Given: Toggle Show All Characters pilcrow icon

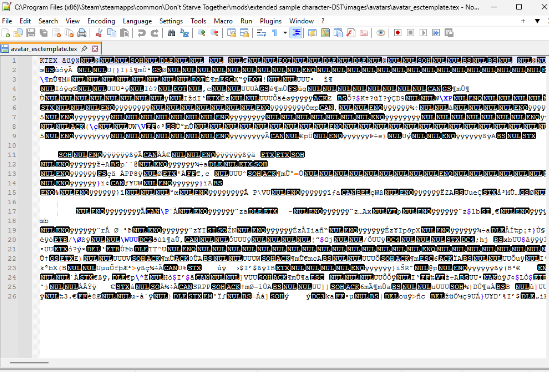Looking at the screenshot, I should (274, 33).
